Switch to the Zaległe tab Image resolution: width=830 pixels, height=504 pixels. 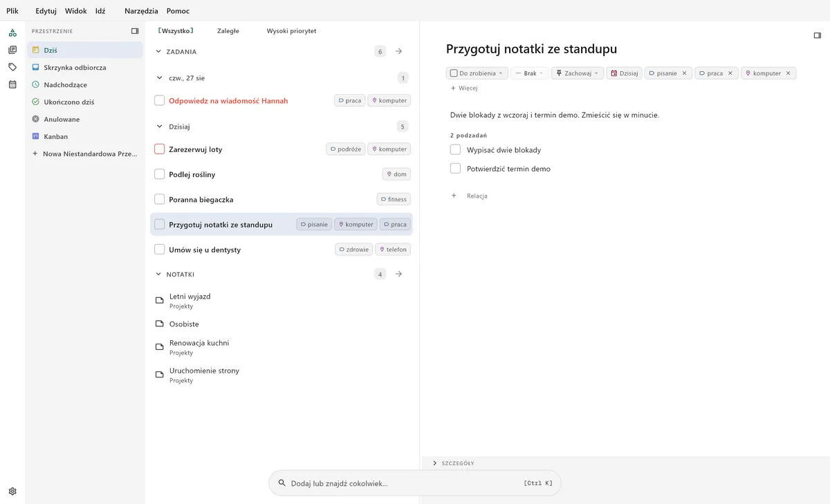pos(228,31)
